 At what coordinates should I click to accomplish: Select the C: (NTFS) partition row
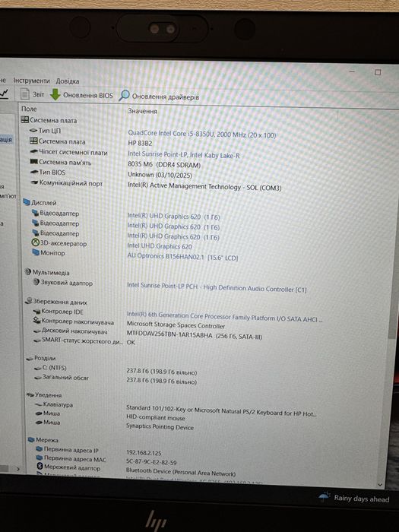pos(116,369)
